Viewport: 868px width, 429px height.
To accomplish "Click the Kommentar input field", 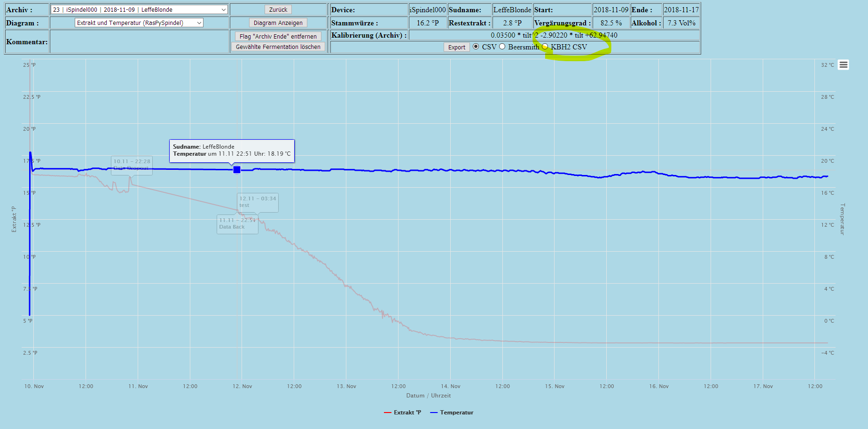I will point(139,42).
